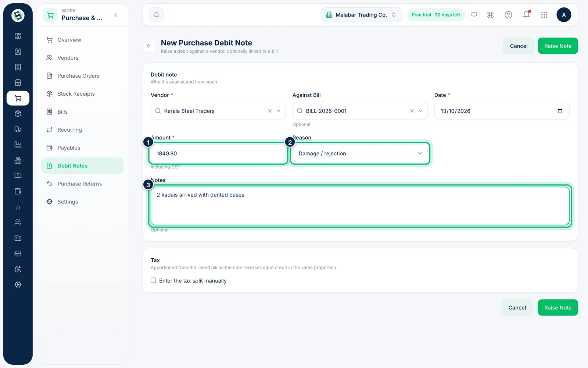Open Payables in the sidebar
The image size is (588, 368).
point(82,148)
